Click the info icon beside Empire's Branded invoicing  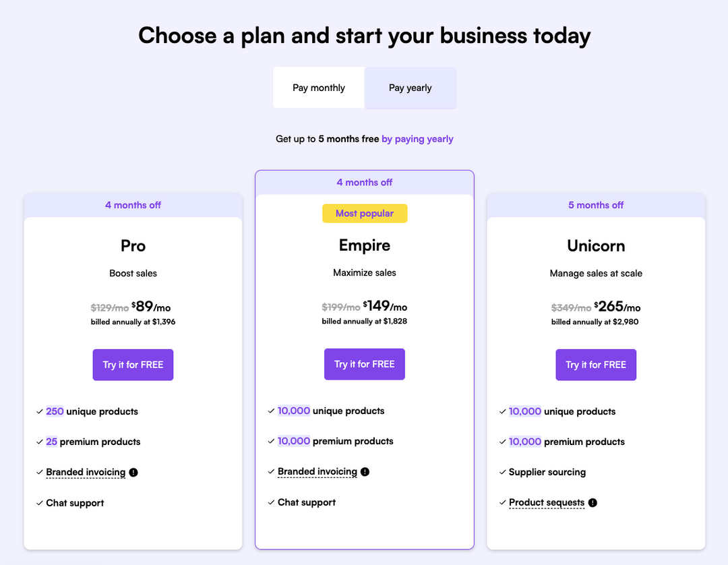pos(365,471)
